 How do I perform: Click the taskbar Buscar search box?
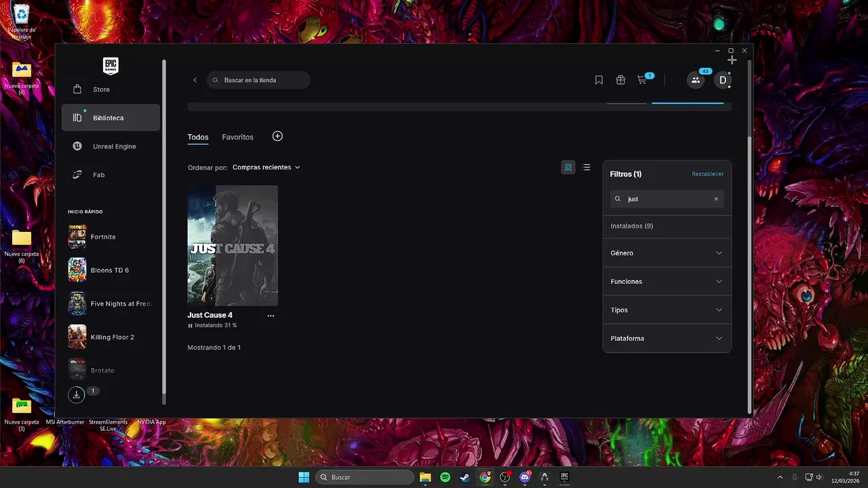tap(366, 477)
